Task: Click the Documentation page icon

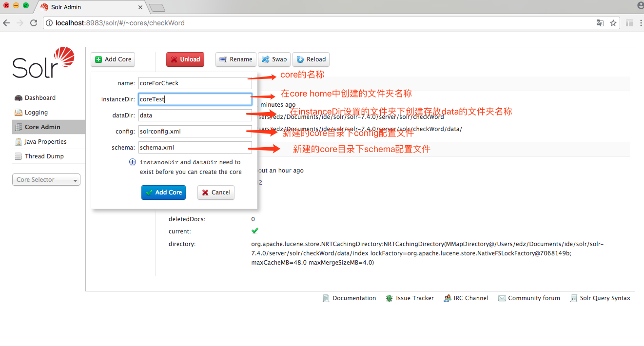Action: click(326, 298)
